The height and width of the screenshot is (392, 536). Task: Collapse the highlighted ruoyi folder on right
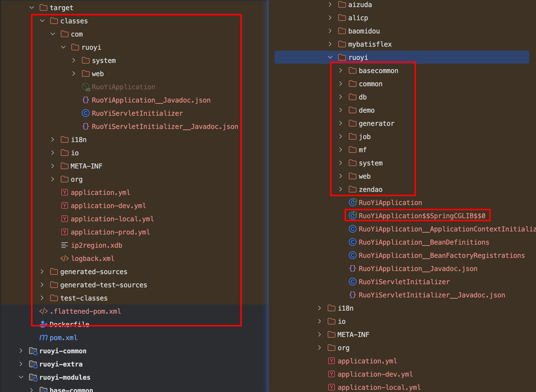(330, 57)
